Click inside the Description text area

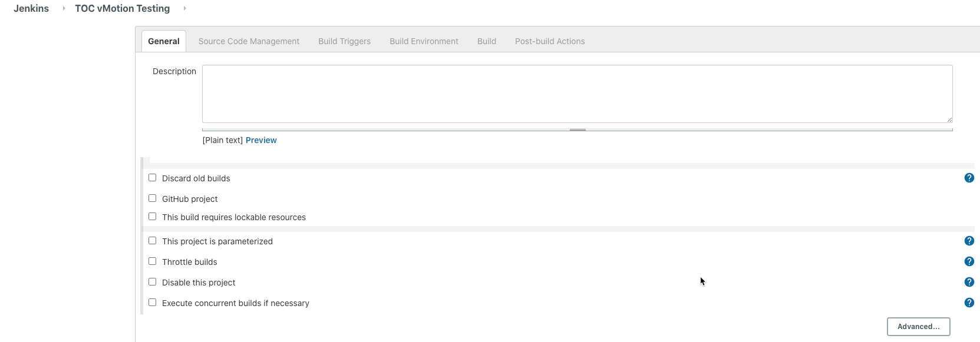[577, 94]
